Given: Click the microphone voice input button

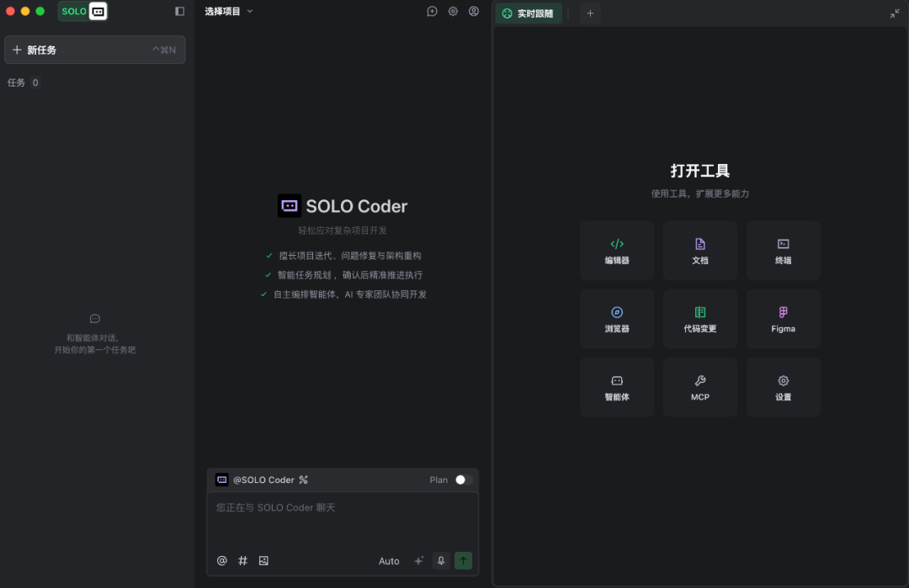Looking at the screenshot, I should click(440, 560).
